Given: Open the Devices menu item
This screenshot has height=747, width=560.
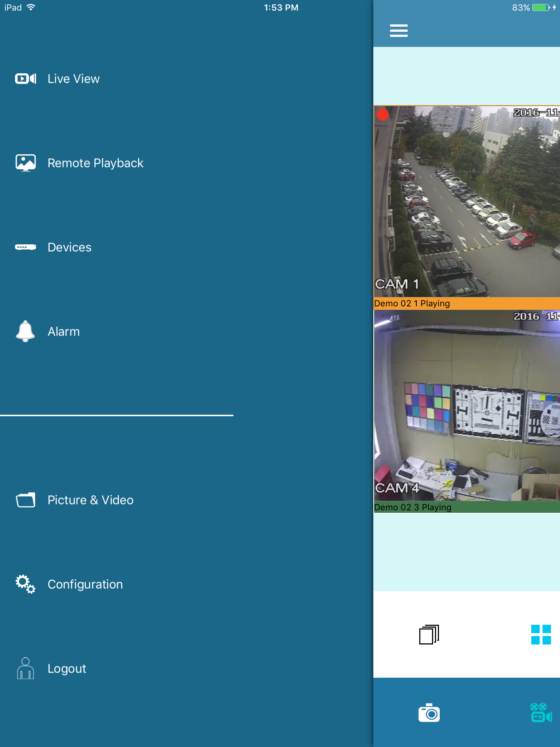Looking at the screenshot, I should [x=69, y=247].
